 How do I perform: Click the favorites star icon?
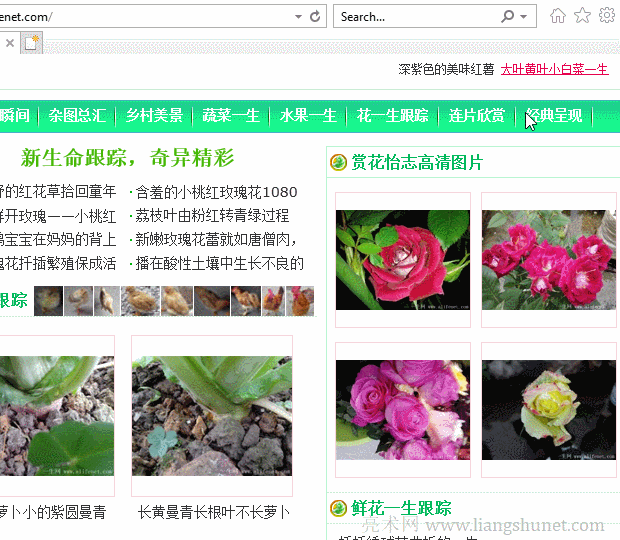click(582, 16)
